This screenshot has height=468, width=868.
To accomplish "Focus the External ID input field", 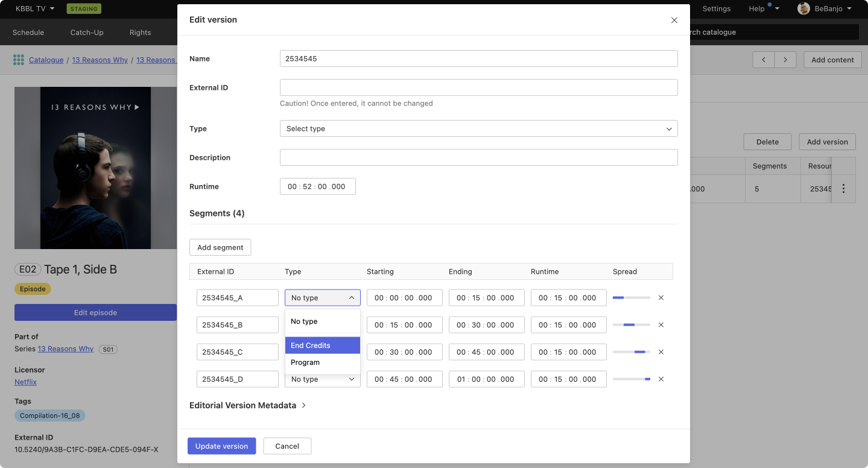I will tap(479, 87).
